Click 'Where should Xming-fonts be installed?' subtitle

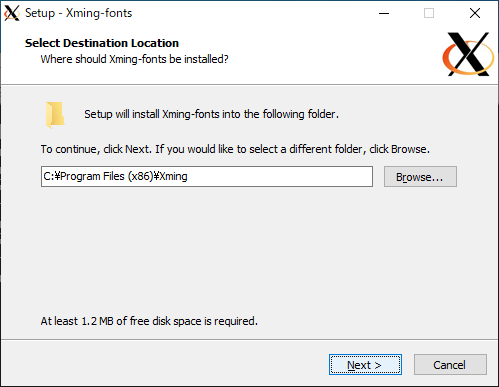click(x=134, y=59)
